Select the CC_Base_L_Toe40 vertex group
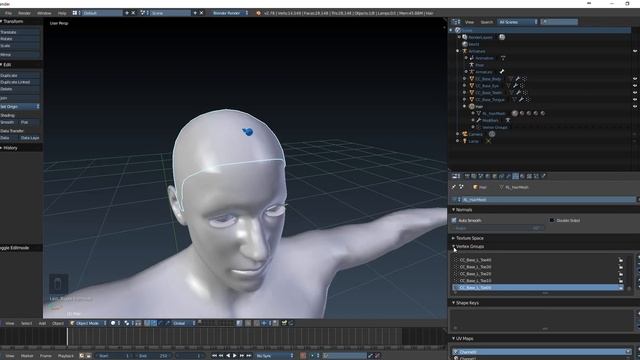 pyautogui.click(x=538, y=260)
